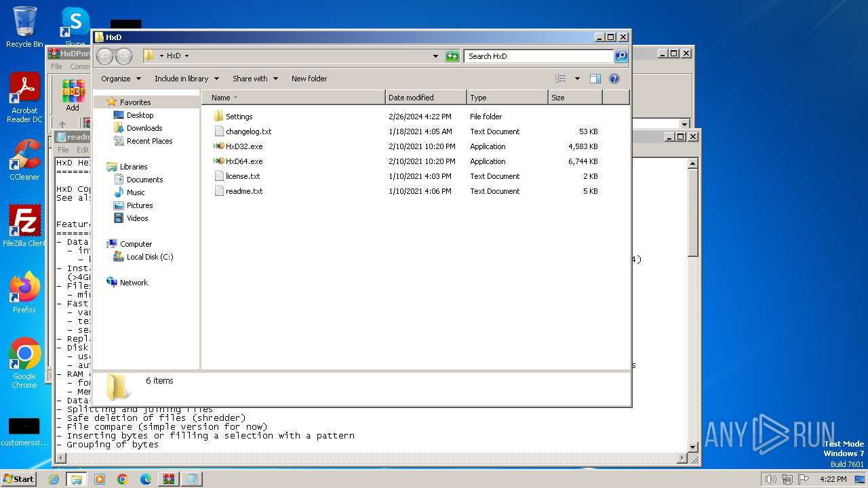Open File menu in Notepad window
868x488 pixels.
point(63,150)
